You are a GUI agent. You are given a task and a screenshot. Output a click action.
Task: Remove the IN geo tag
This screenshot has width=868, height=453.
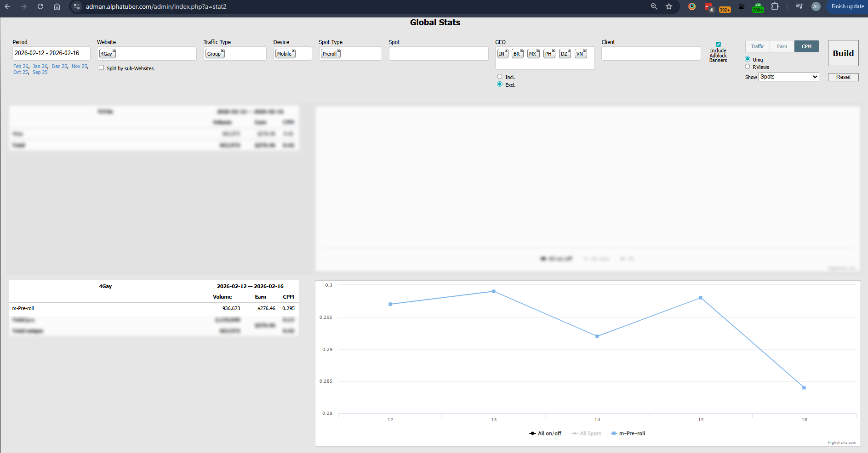point(506,51)
